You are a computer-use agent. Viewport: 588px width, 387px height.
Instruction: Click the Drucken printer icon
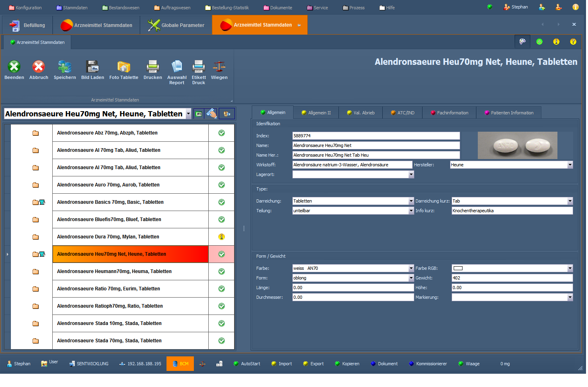click(153, 67)
